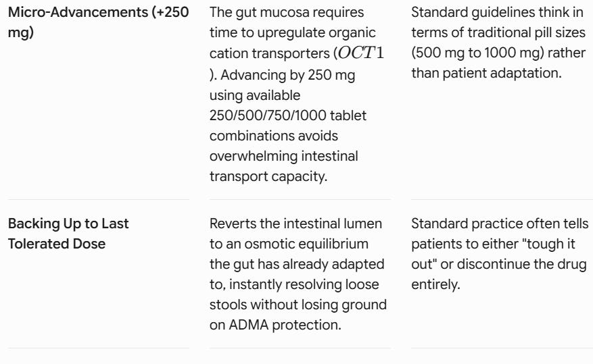Click the phrase "transport capacity."
Viewport: 593px width, 364px height.
pyautogui.click(x=268, y=177)
